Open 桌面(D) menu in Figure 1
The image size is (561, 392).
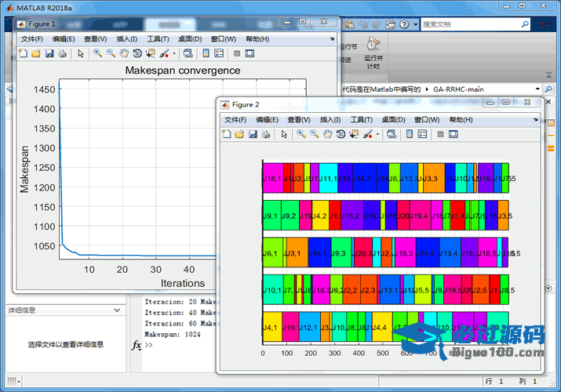tap(190, 39)
